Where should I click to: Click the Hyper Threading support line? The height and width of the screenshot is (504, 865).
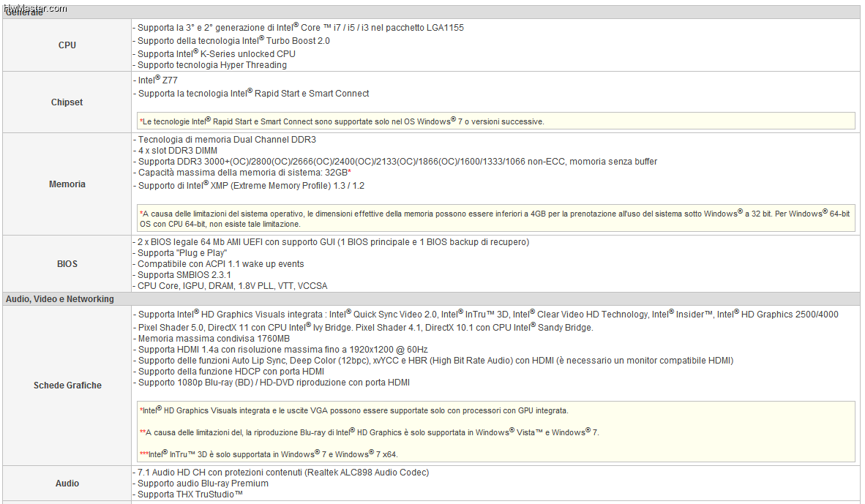(x=209, y=65)
